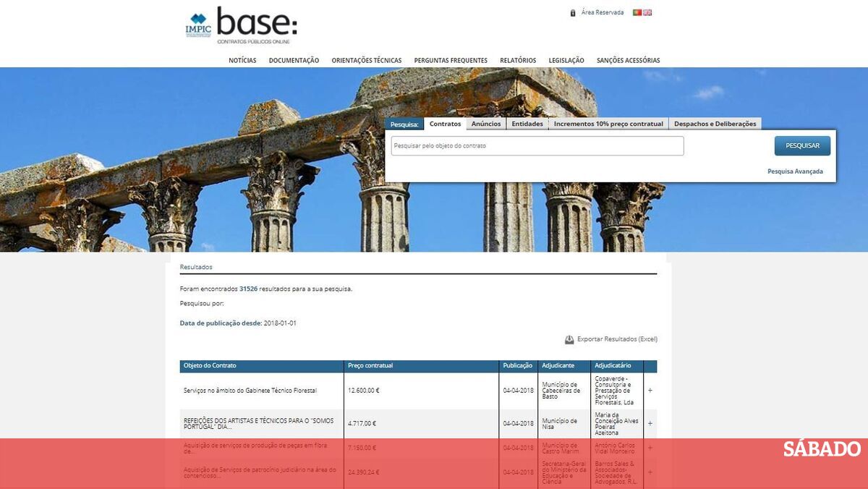Expand the Gabinete Técnico Florestal contract row

click(x=650, y=391)
